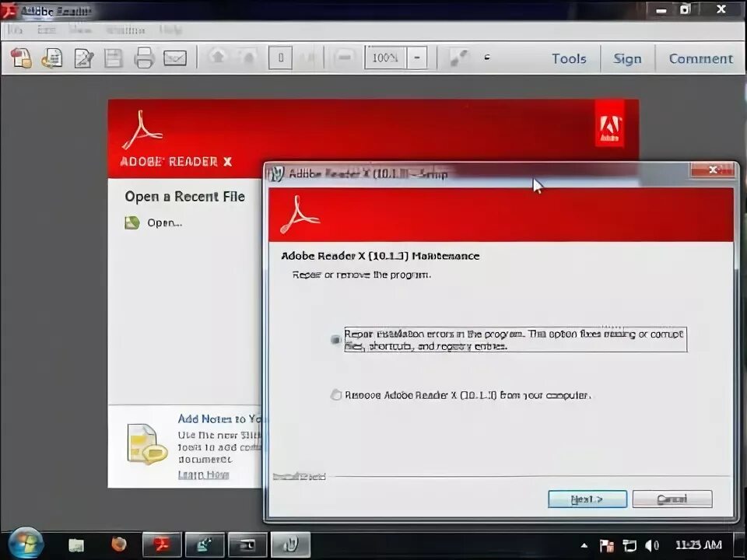
Task: Click the zoom out minus icon
Action: tap(345, 58)
